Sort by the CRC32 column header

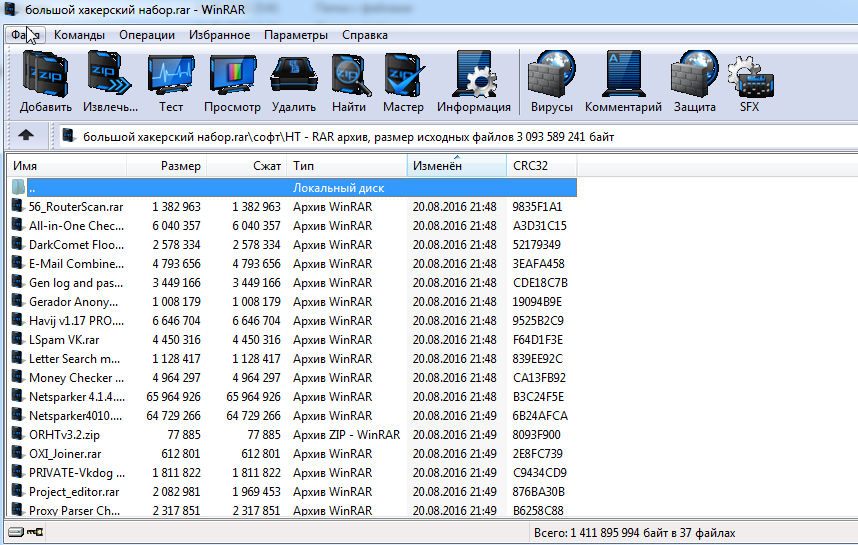tap(542, 166)
